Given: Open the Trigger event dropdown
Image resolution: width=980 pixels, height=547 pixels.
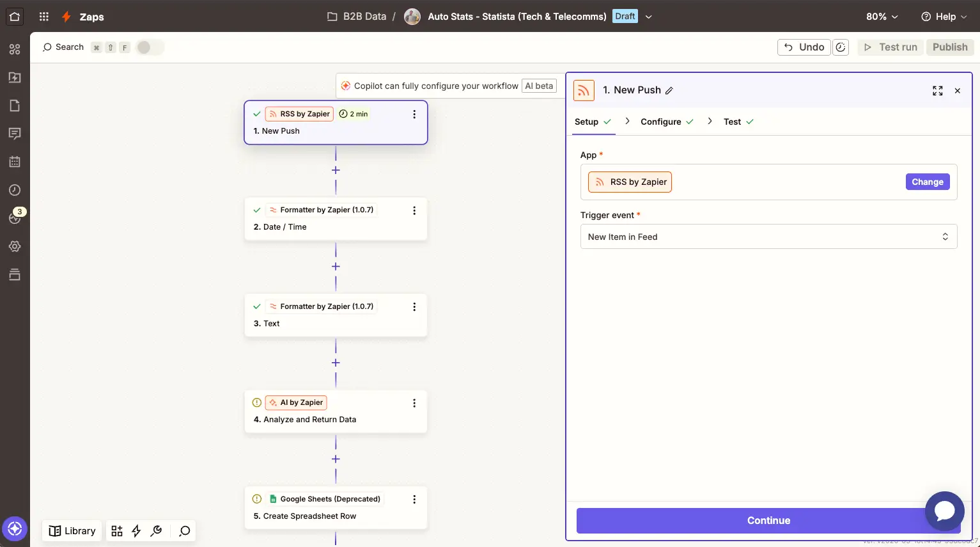Looking at the screenshot, I should (x=768, y=237).
